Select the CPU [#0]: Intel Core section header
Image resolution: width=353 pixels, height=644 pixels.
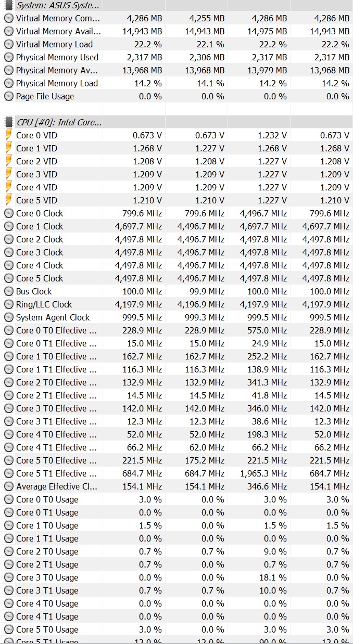click(x=59, y=122)
